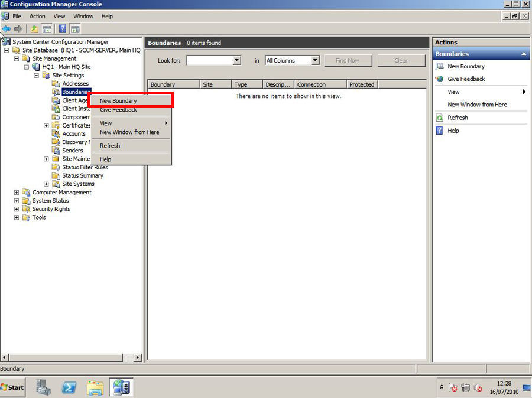
Task: Click View in the Actions pane
Action: click(453, 92)
